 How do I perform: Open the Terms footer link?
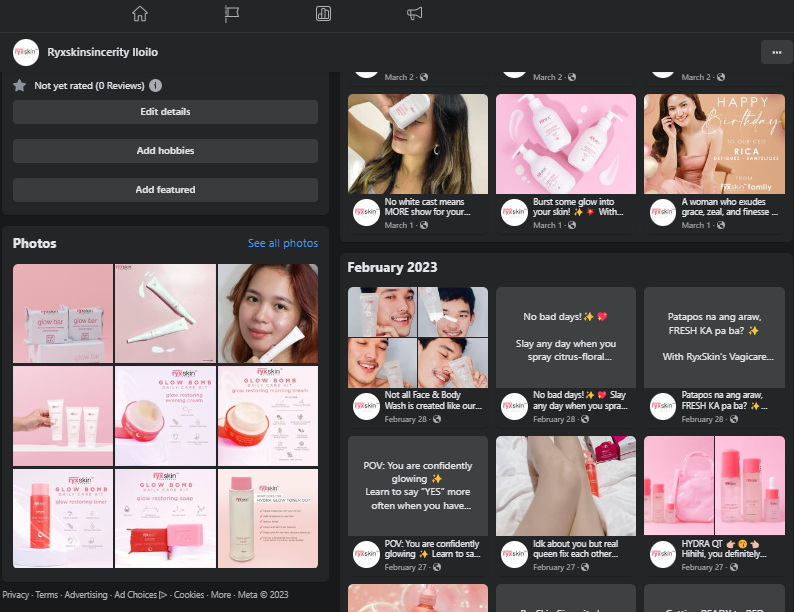(x=47, y=595)
